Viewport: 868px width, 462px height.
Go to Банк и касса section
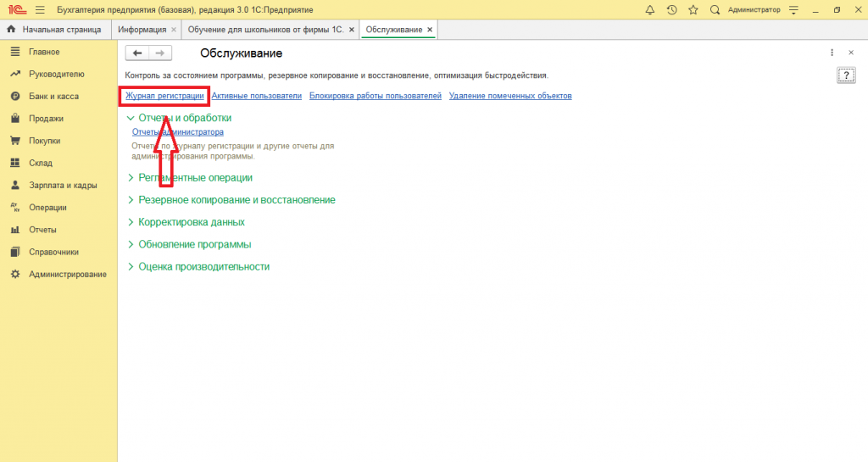[x=53, y=97]
